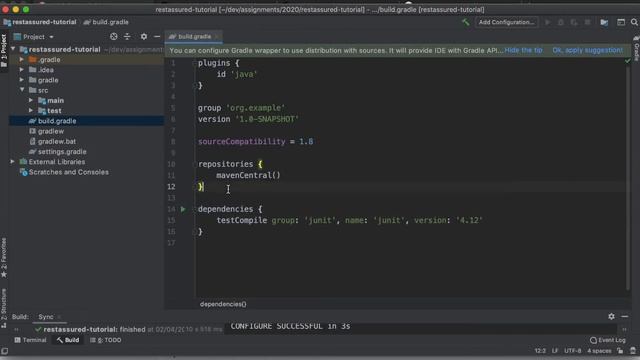The image size is (640, 360).
Task: Toggle file read-only lock icon
Action: [x=620, y=351]
